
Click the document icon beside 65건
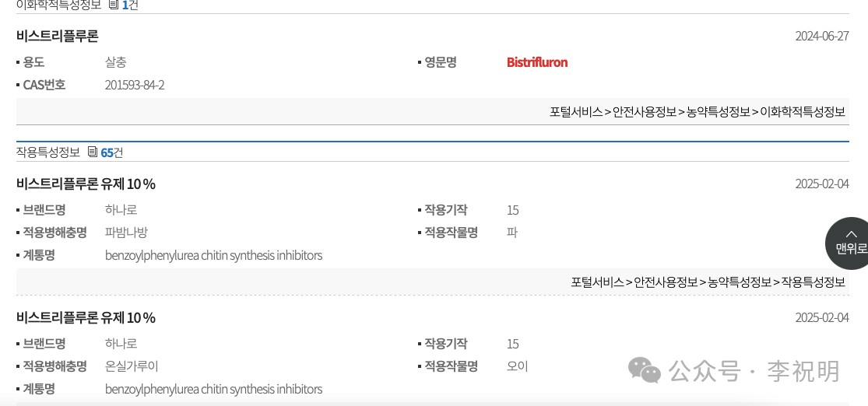point(93,152)
